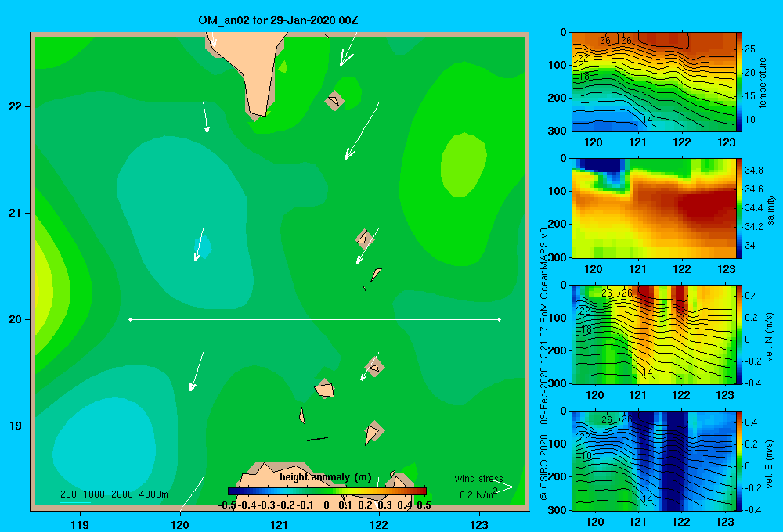Click latitude label 19 on main map

click(x=16, y=426)
